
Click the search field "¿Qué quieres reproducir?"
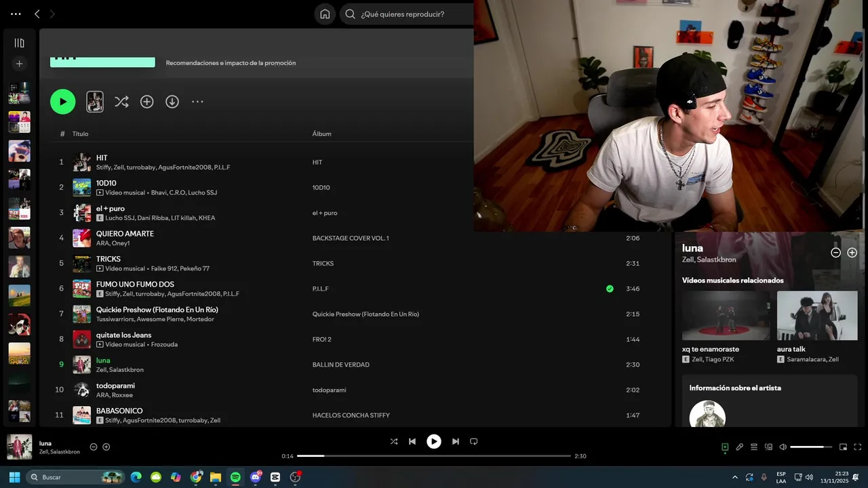407,14
